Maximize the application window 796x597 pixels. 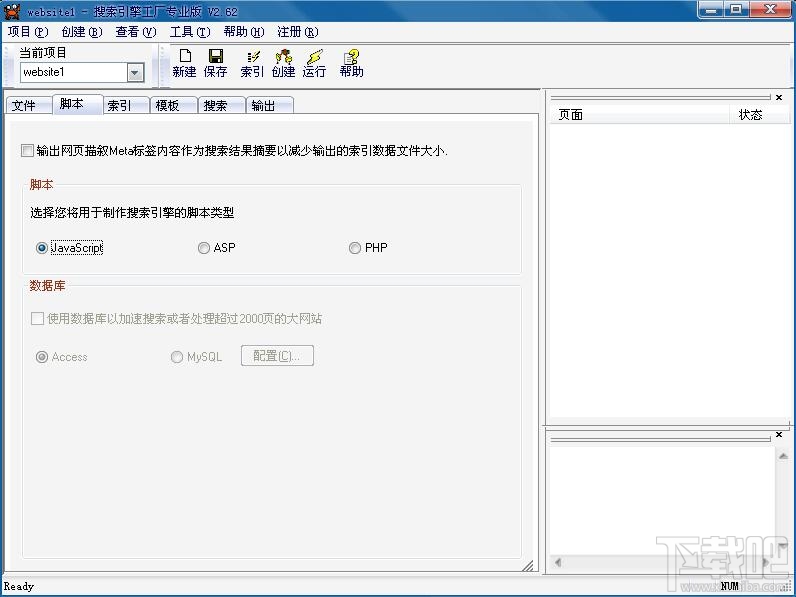pyautogui.click(x=736, y=10)
